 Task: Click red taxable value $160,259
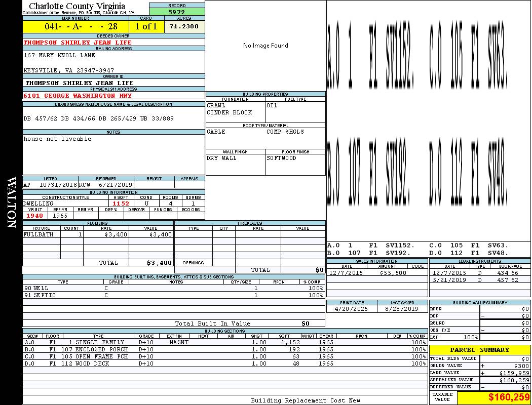(509, 397)
